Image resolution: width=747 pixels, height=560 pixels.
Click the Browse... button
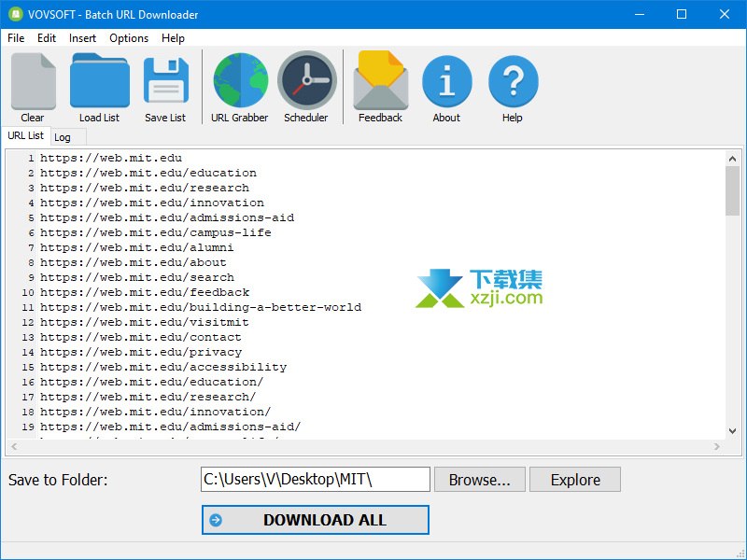coord(480,480)
